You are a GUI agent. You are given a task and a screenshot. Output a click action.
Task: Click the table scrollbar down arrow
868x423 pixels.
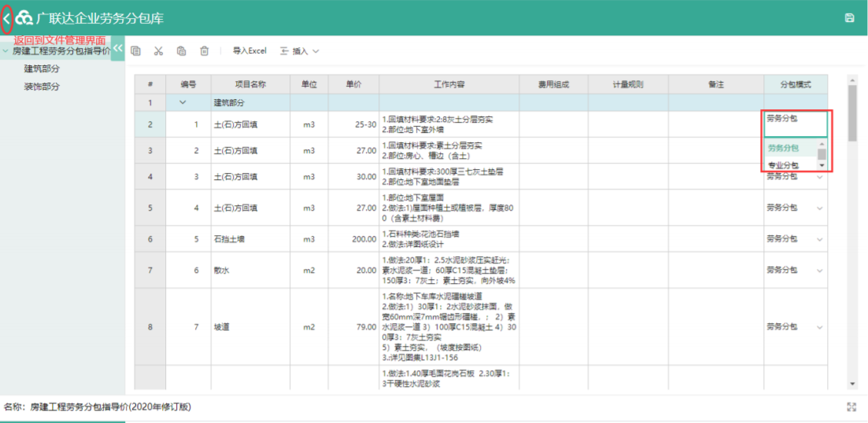(x=852, y=383)
